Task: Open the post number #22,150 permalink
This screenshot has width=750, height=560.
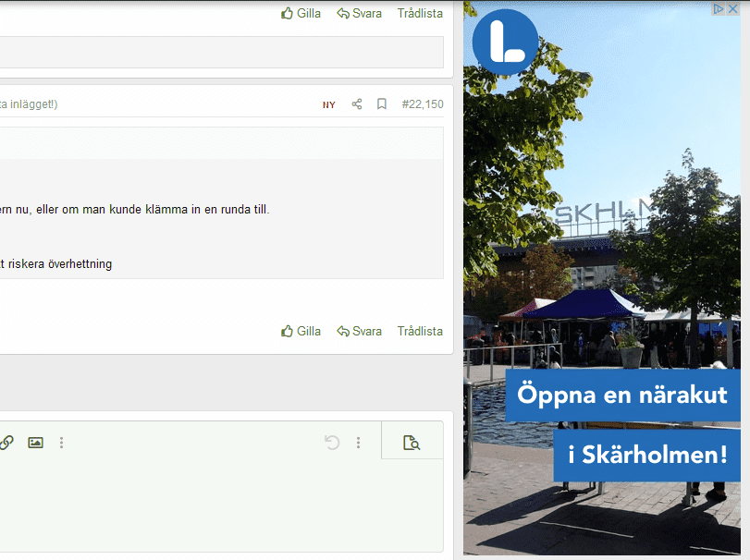Action: click(423, 104)
